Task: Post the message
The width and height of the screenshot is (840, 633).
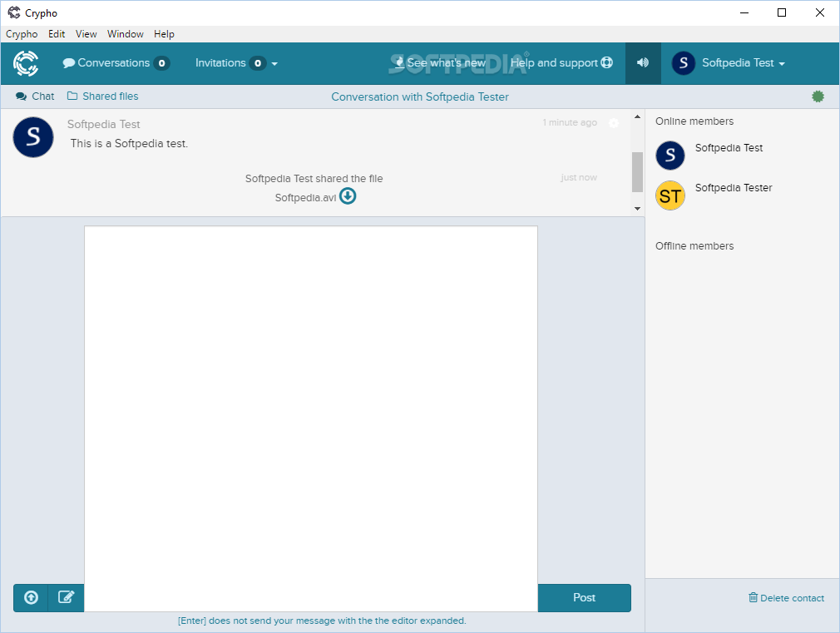Action: tap(585, 597)
